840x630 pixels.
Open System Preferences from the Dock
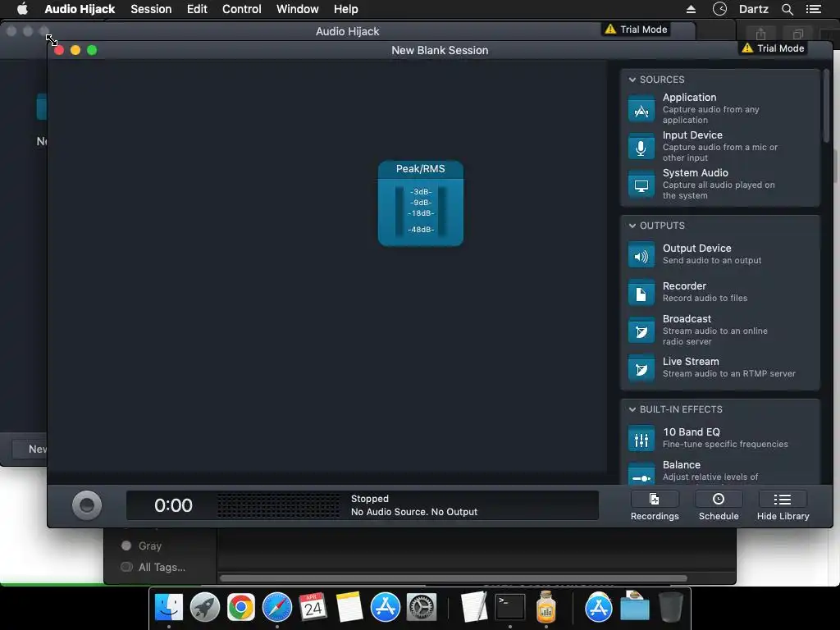422,608
